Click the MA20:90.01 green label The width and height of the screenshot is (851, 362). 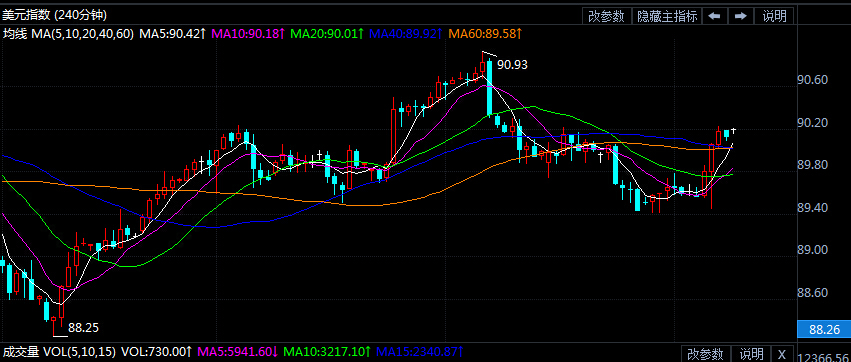(x=327, y=34)
